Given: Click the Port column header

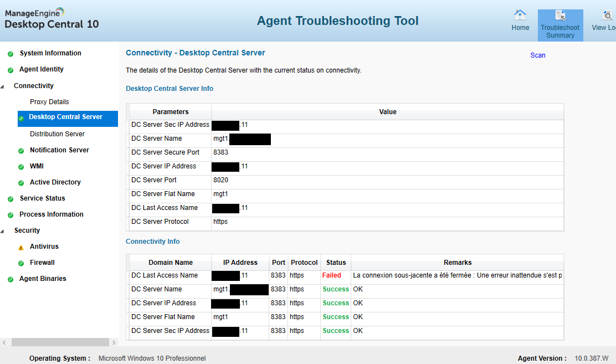Looking at the screenshot, I should [x=279, y=263].
